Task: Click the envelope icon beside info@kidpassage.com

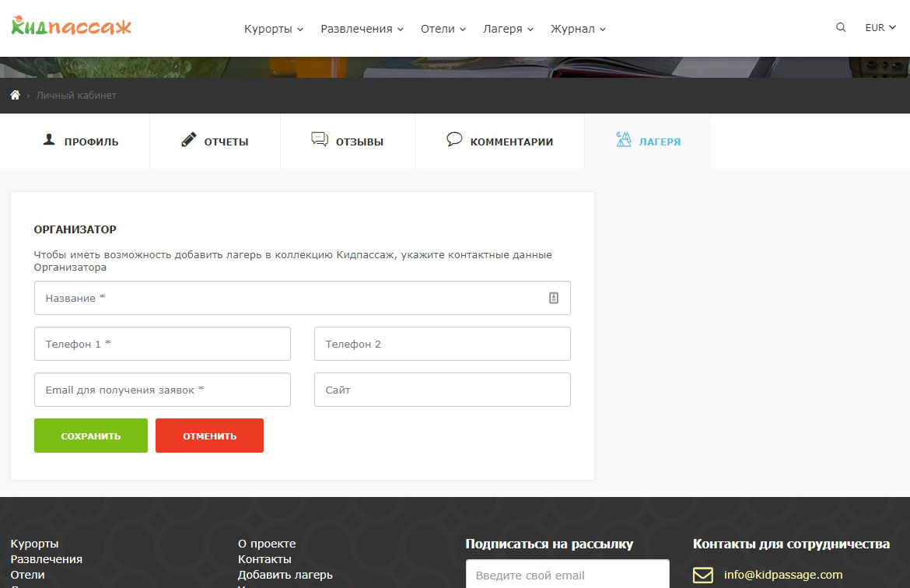Action: point(702,576)
